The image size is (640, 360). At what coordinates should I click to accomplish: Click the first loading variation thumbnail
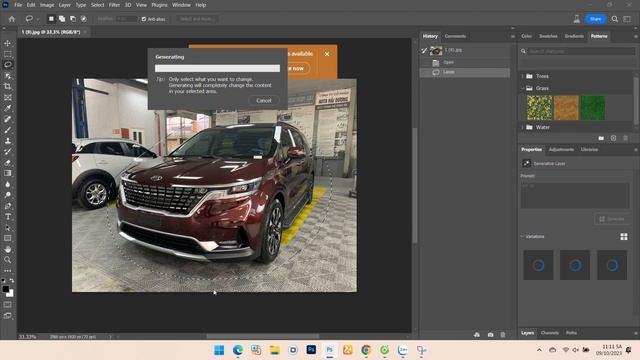[x=538, y=265]
